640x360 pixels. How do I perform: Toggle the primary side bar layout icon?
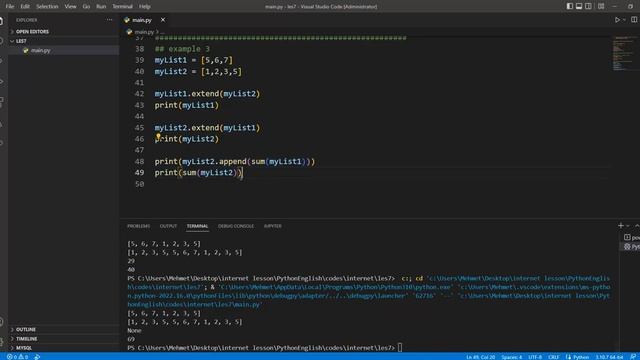pos(569,6)
